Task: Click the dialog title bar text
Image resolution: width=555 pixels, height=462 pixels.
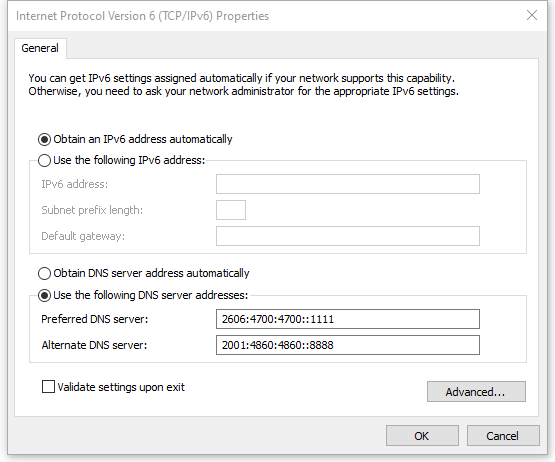Action: (142, 16)
